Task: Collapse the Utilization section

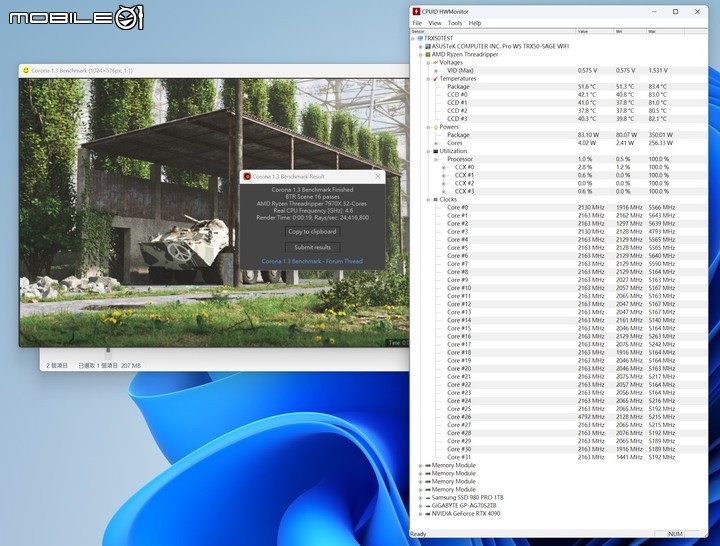Action: (428, 151)
